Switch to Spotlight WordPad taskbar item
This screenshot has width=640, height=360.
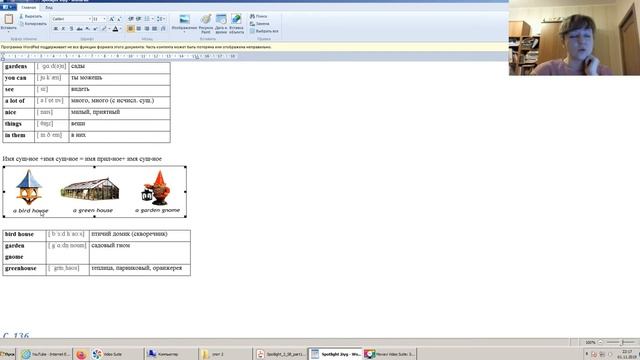click(x=335, y=354)
